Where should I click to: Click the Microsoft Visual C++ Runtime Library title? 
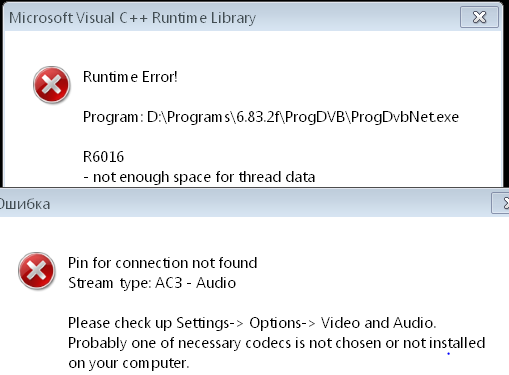[x=132, y=18]
